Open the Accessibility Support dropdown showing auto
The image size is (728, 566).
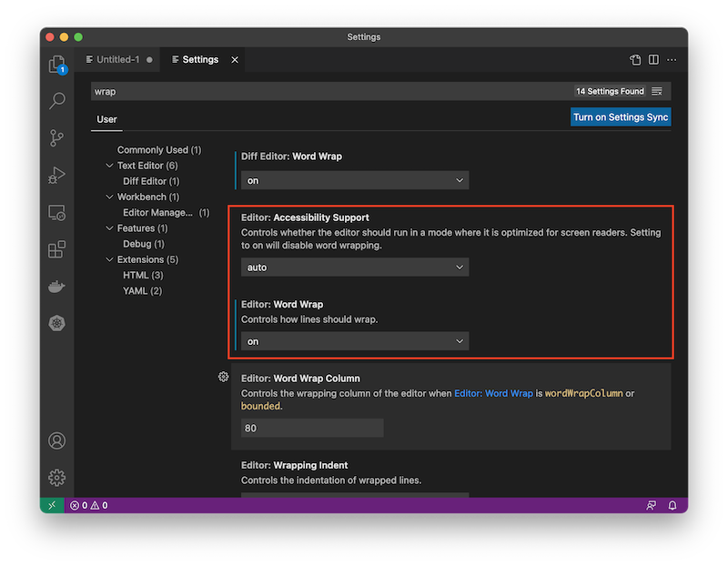[x=354, y=267]
